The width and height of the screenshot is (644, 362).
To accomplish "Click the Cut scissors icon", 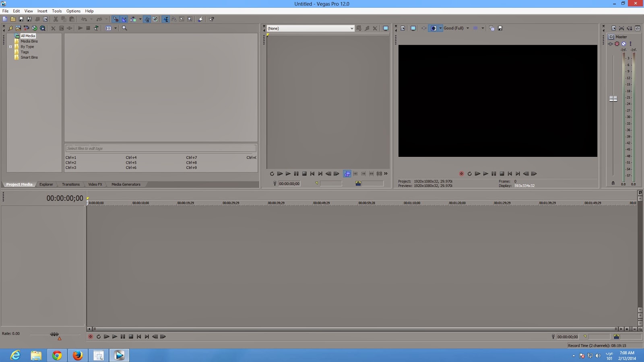I will (x=56, y=19).
